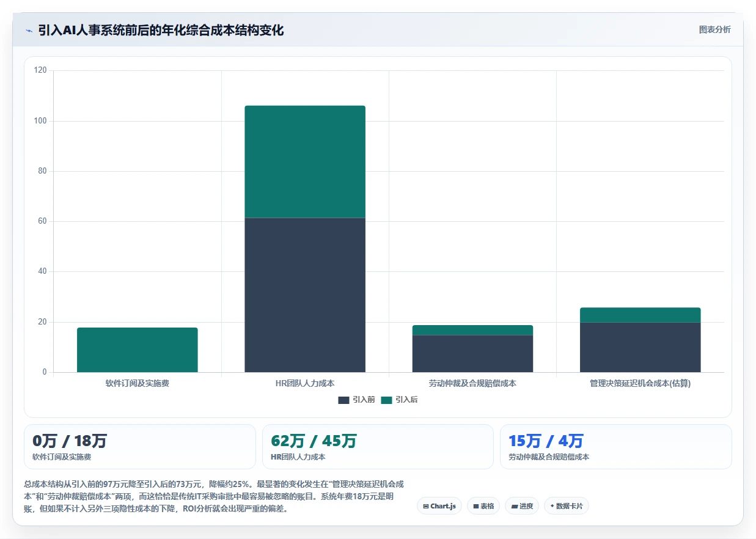Click HR团队人力成本 caption under second card

(x=298, y=457)
